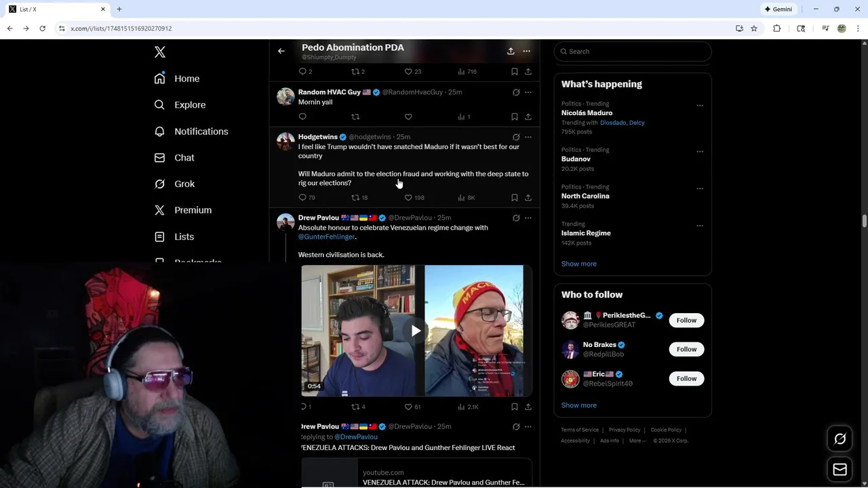Open Privacy Policy footer link
868x488 pixels.
[x=625, y=430]
